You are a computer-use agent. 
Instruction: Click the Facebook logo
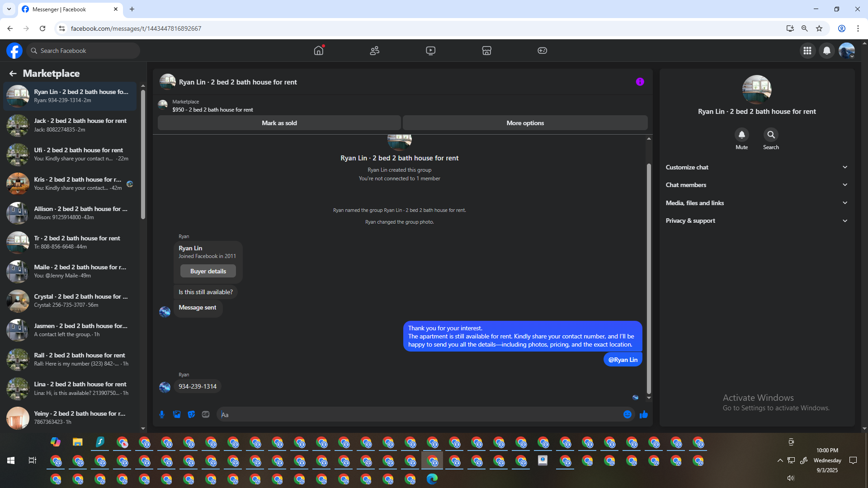[14, 51]
